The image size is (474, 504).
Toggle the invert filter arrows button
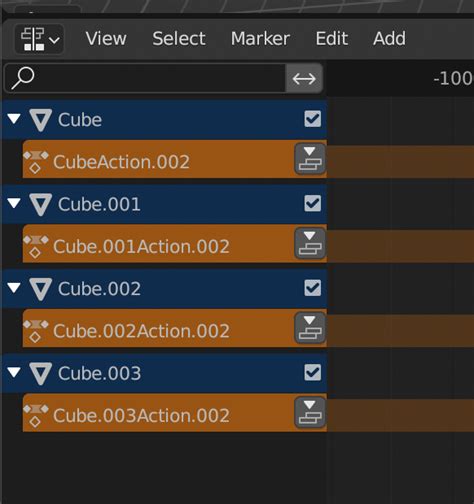coord(304,79)
